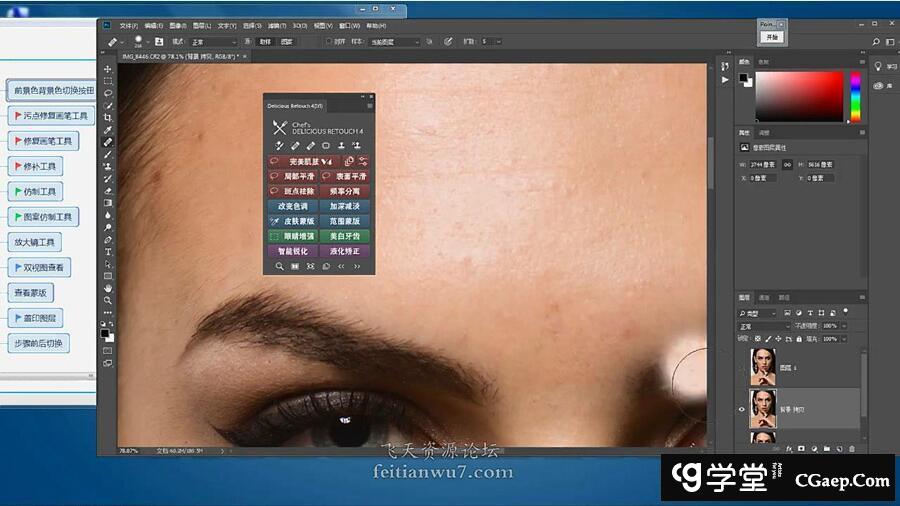Toggle the 对齐 checkbox in options bar

click(x=328, y=42)
